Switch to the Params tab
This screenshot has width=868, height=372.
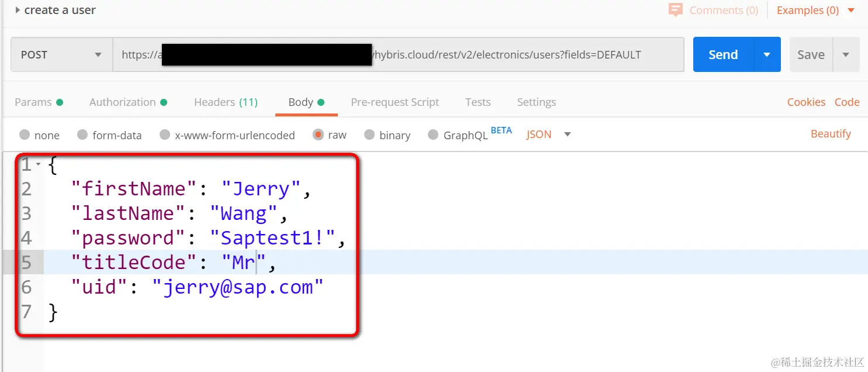(x=39, y=102)
